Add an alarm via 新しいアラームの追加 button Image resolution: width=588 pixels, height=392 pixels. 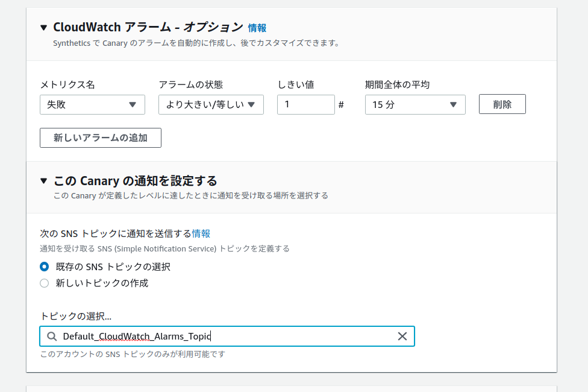[100, 138]
